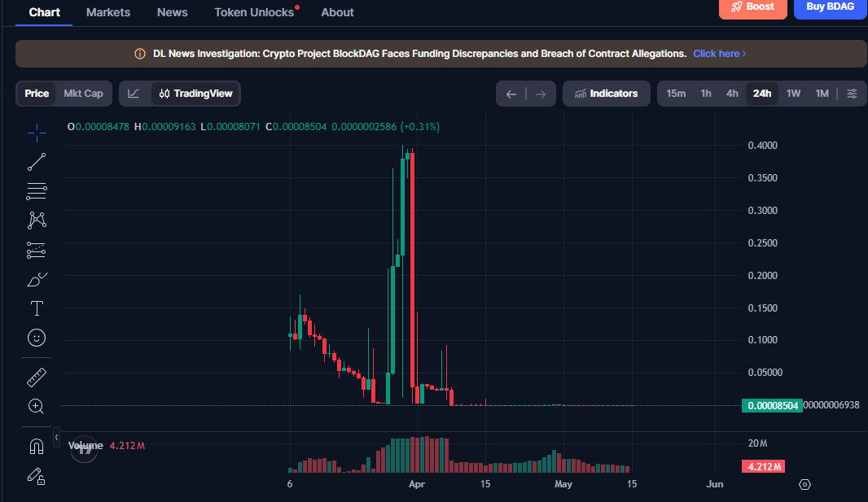This screenshot has height=502, width=868.
Task: Click the 0.2000 price axis label
Action: pos(762,275)
